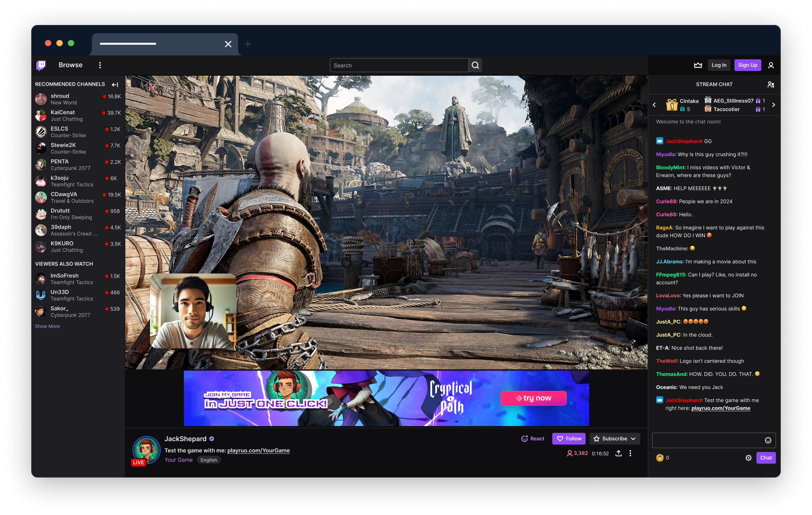The image size is (812, 515).
Task: Open the Subscribe dropdown
Action: pos(614,439)
